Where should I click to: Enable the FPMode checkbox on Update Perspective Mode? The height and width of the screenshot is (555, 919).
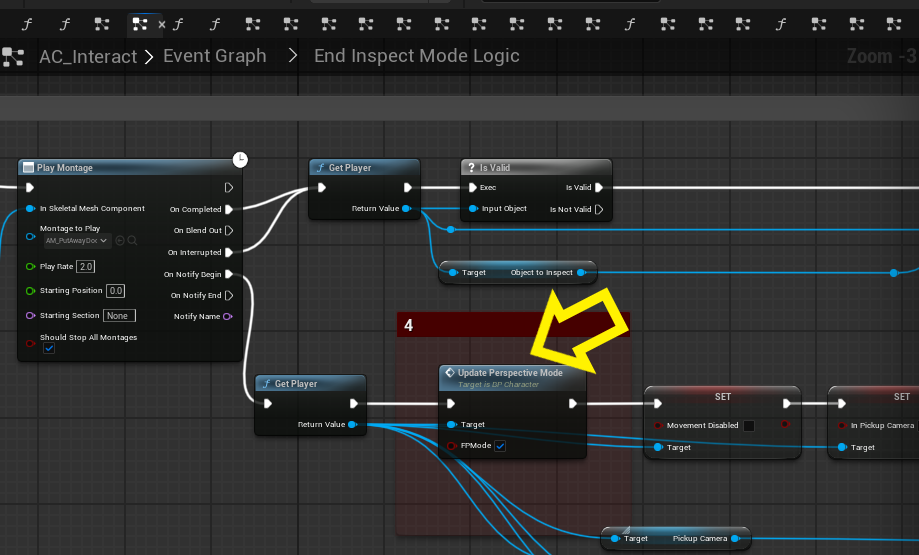pos(500,446)
